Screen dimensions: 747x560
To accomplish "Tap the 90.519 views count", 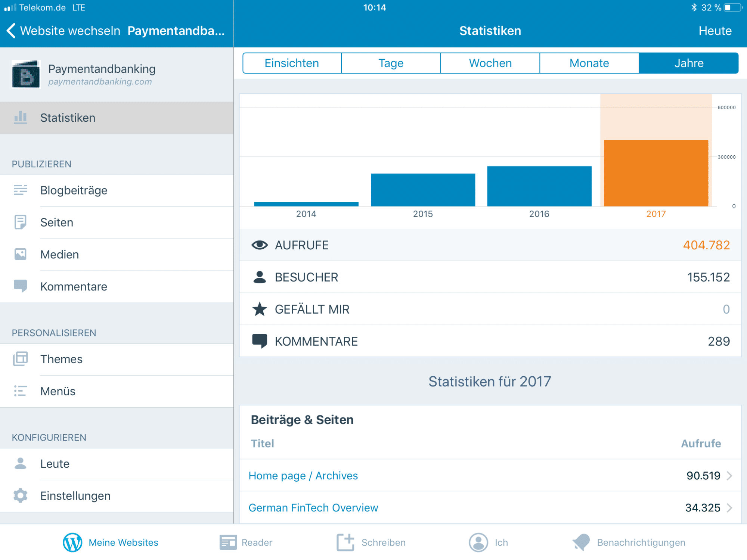I will 703,476.
